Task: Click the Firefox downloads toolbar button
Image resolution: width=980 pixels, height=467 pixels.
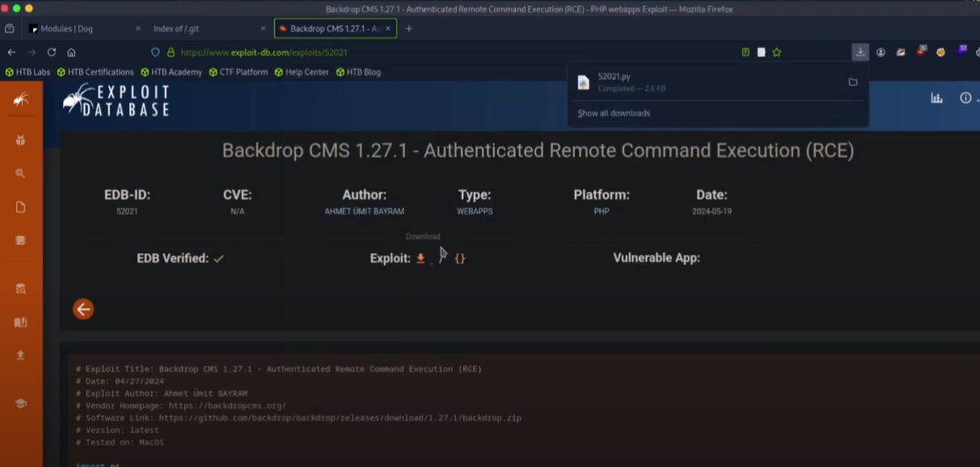Action: click(x=860, y=52)
